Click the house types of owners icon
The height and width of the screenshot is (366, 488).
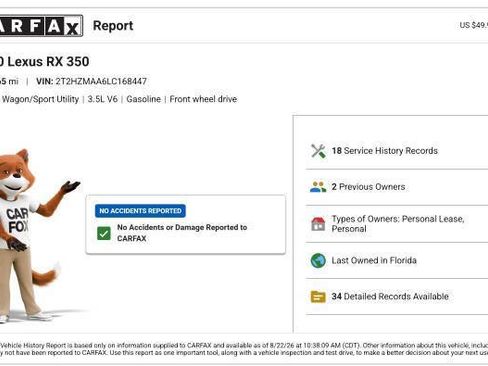click(318, 224)
